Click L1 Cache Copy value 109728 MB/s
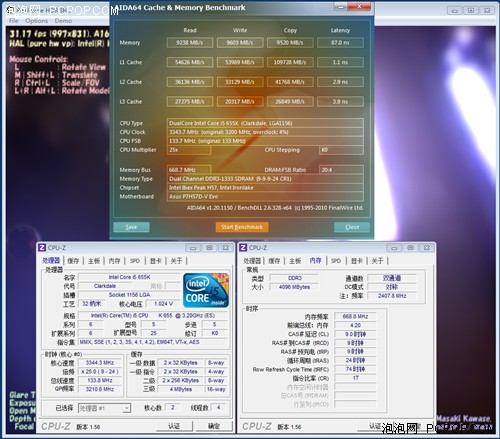Screen dimensions: 500x439 pyautogui.click(x=290, y=62)
